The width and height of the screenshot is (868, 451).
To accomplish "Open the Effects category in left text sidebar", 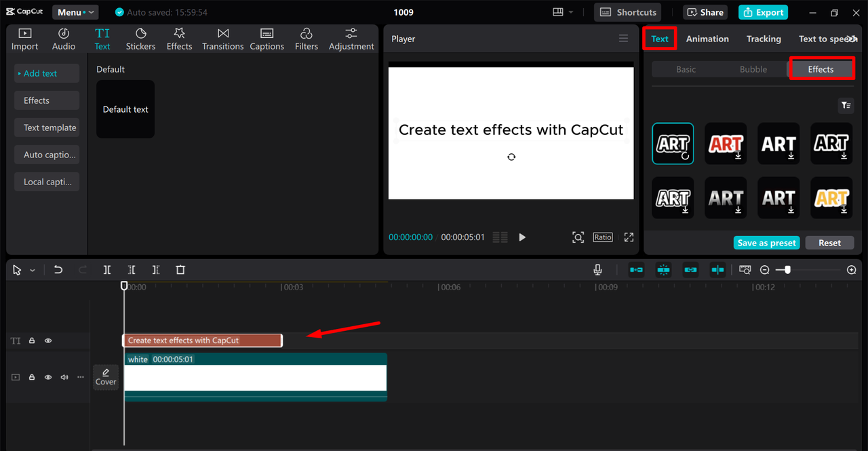I will click(47, 100).
